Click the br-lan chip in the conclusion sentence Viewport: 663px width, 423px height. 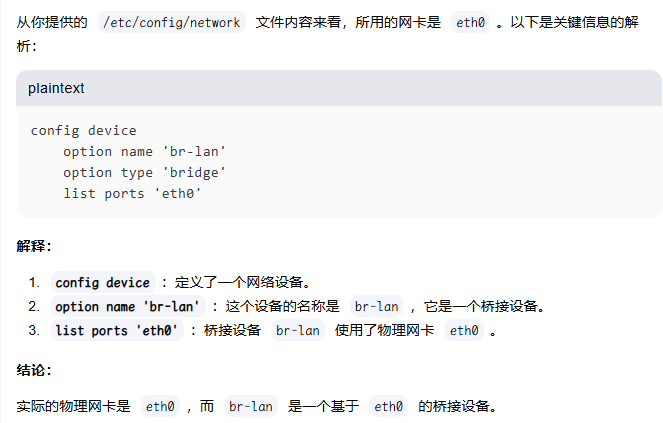click(251, 407)
